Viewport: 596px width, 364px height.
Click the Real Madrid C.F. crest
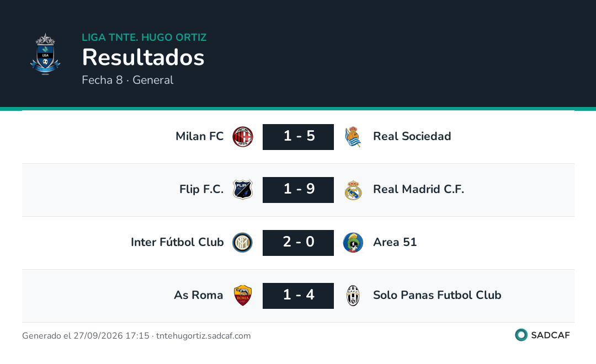pos(353,190)
